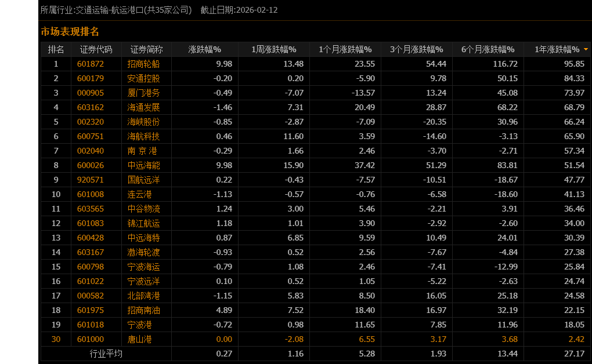
Task: Open stock code 600751
Action: point(90,137)
